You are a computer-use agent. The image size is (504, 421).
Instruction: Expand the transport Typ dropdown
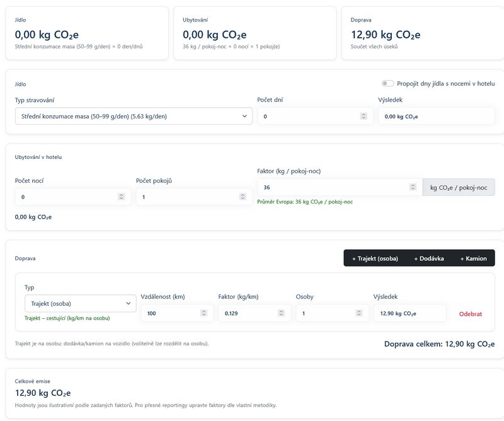point(80,303)
